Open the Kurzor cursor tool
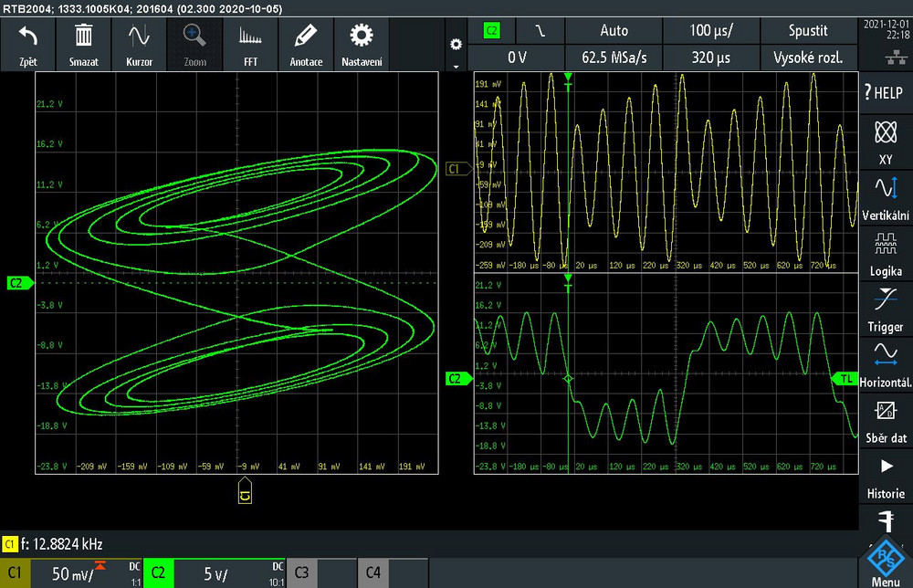The image size is (913, 588). pyautogui.click(x=139, y=45)
